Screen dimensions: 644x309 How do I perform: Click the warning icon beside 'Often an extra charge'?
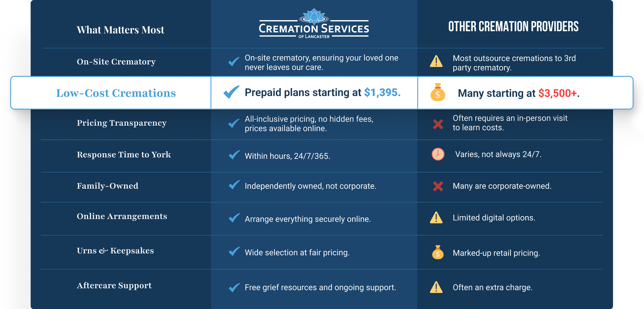436,287
